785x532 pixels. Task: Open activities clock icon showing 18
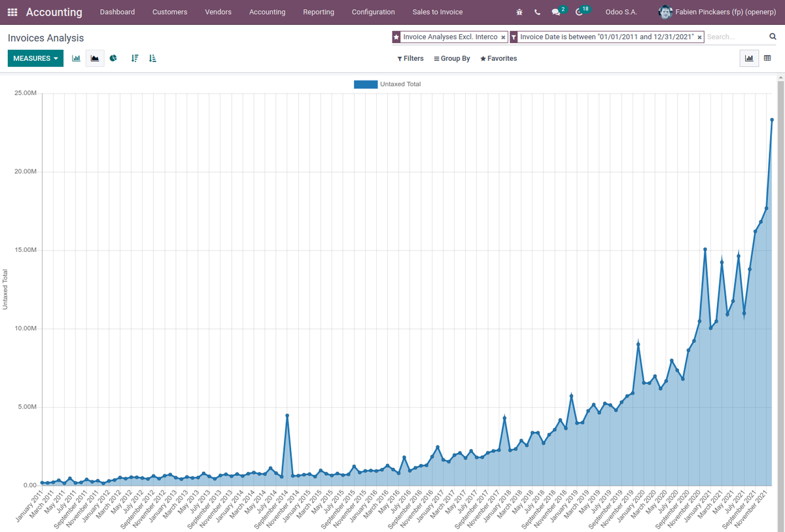point(582,11)
